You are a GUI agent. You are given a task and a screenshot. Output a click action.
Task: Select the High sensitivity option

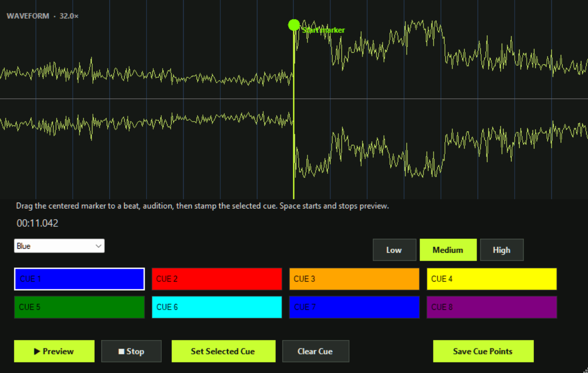(502, 250)
